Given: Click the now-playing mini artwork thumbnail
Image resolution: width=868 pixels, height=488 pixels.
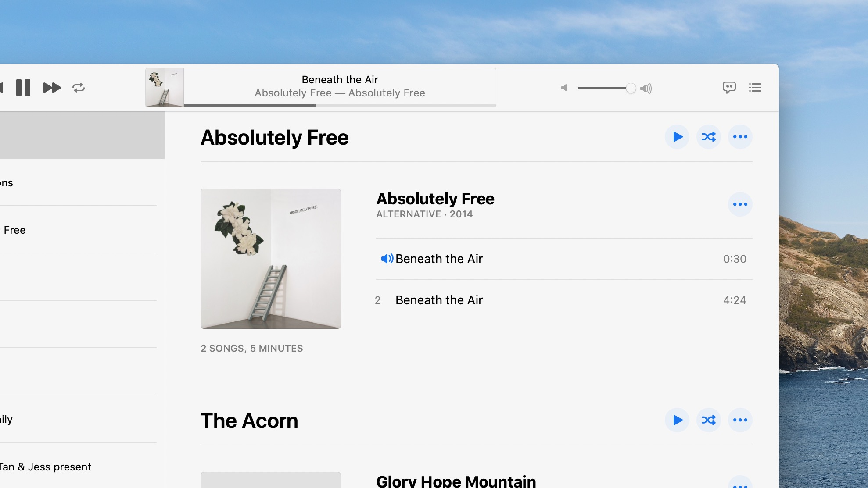Looking at the screenshot, I should [165, 87].
